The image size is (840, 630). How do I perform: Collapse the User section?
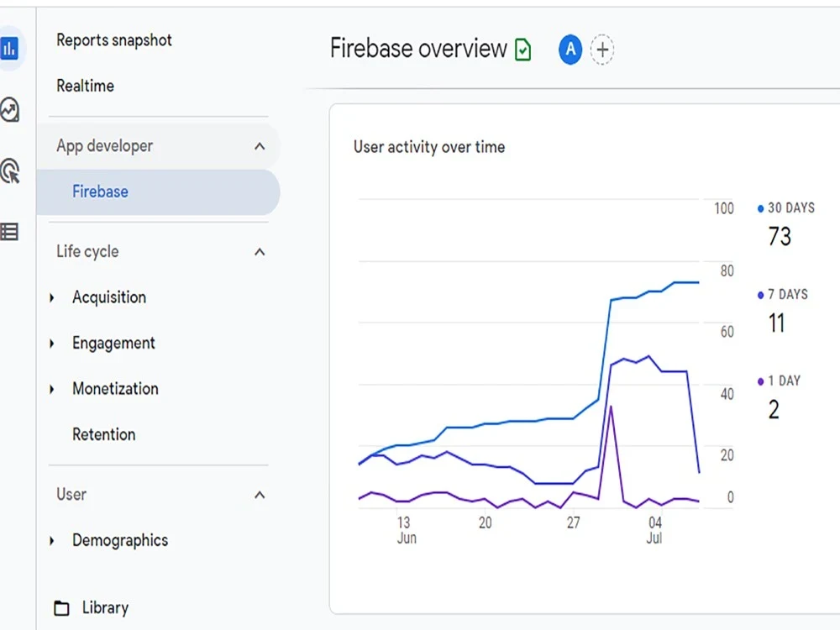[260, 495]
